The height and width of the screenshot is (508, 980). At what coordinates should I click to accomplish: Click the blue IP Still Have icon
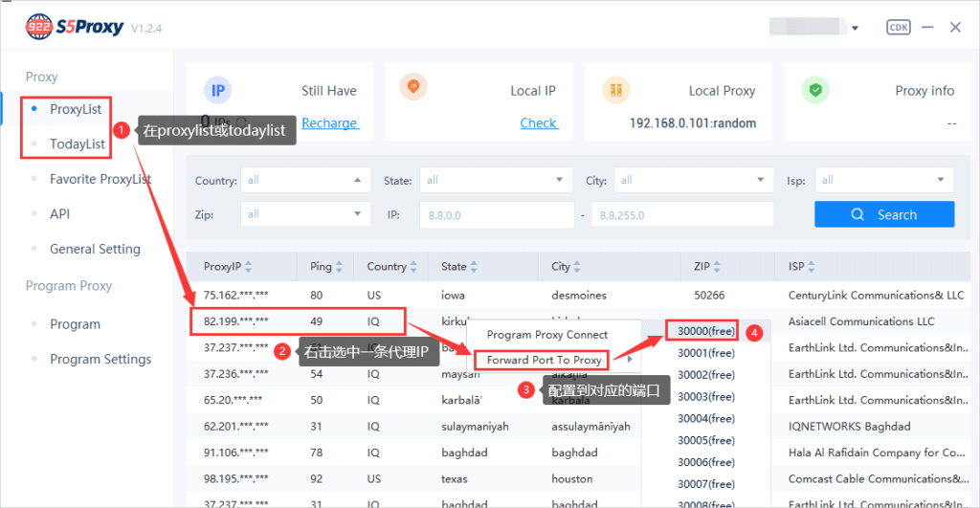point(217,91)
